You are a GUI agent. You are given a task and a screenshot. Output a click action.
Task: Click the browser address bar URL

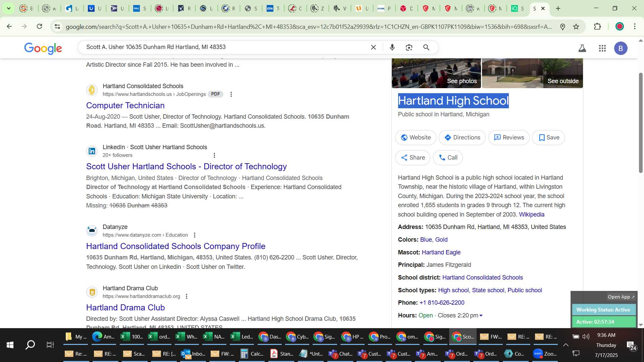point(309,26)
